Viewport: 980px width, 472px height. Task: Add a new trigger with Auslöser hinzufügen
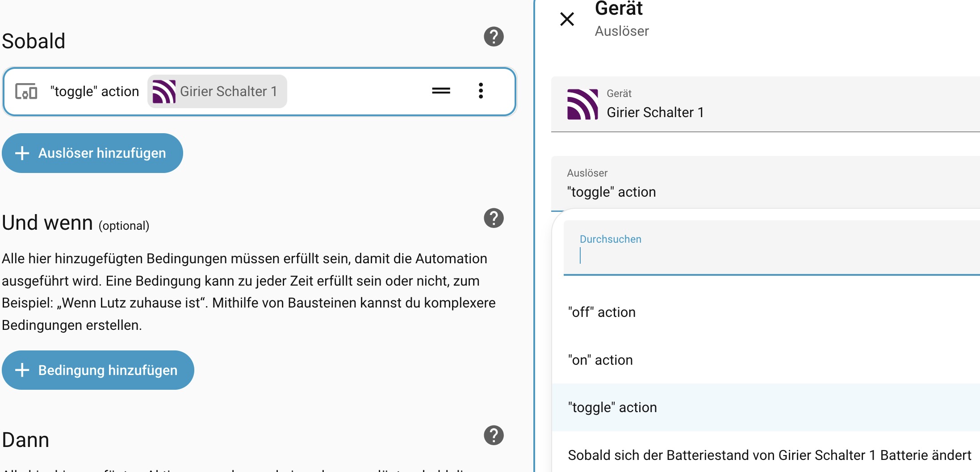tap(92, 153)
